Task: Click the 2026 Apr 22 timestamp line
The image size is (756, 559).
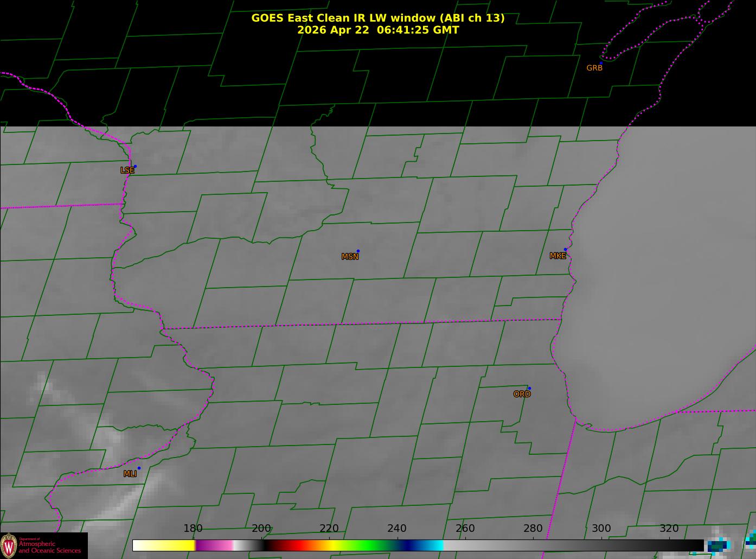Action: 378,30
